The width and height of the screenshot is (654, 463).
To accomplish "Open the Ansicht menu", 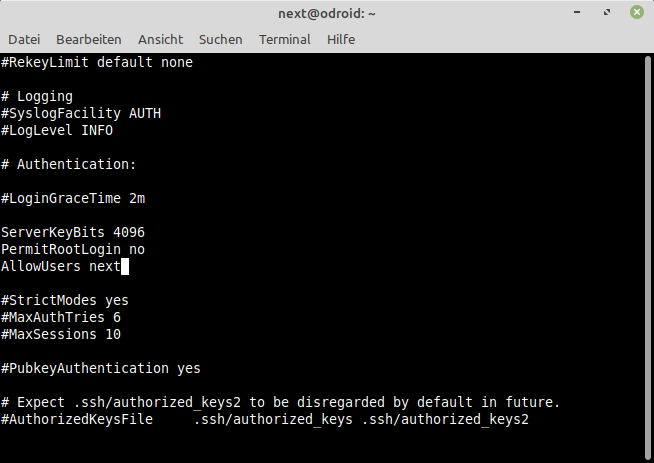I will coord(161,39).
